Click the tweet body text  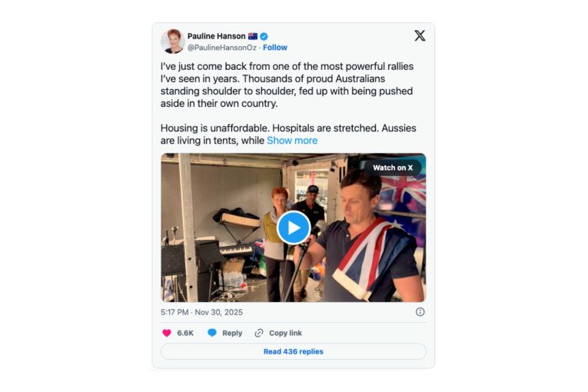(x=288, y=103)
